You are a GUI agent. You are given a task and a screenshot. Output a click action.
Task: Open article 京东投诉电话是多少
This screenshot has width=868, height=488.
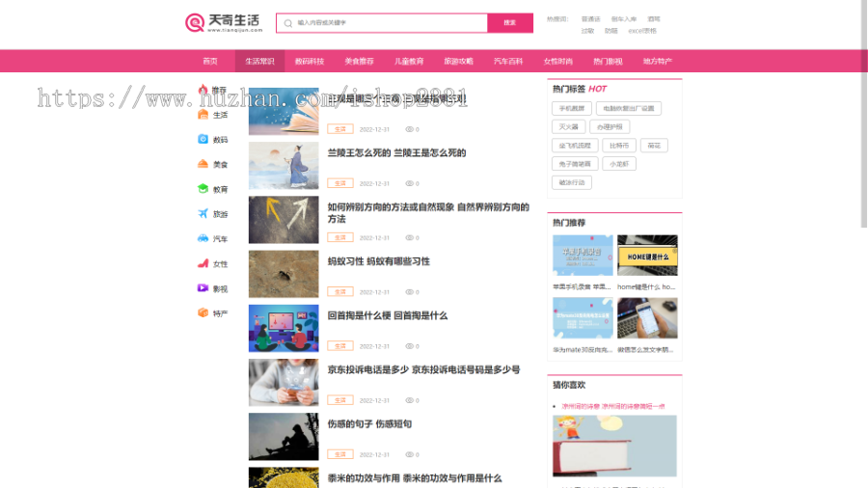tap(423, 370)
